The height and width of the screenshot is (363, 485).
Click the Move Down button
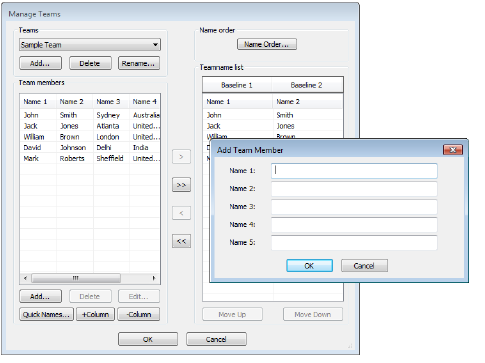pyautogui.click(x=313, y=314)
